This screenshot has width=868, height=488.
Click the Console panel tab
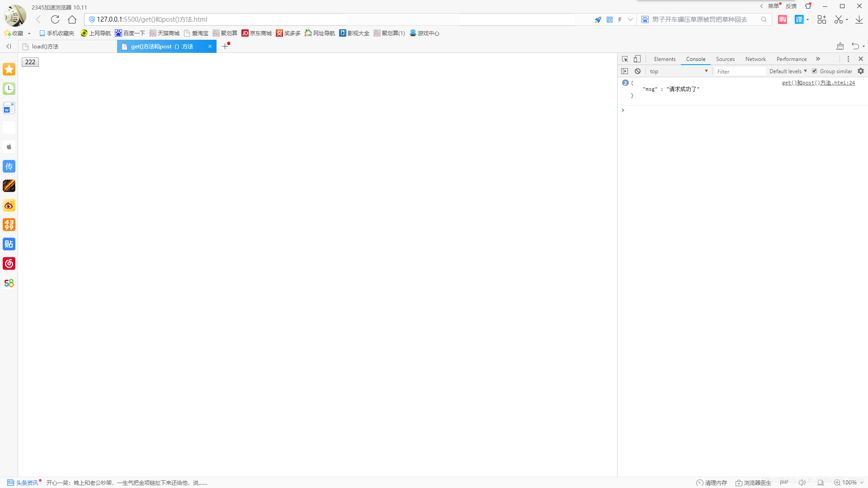696,58
